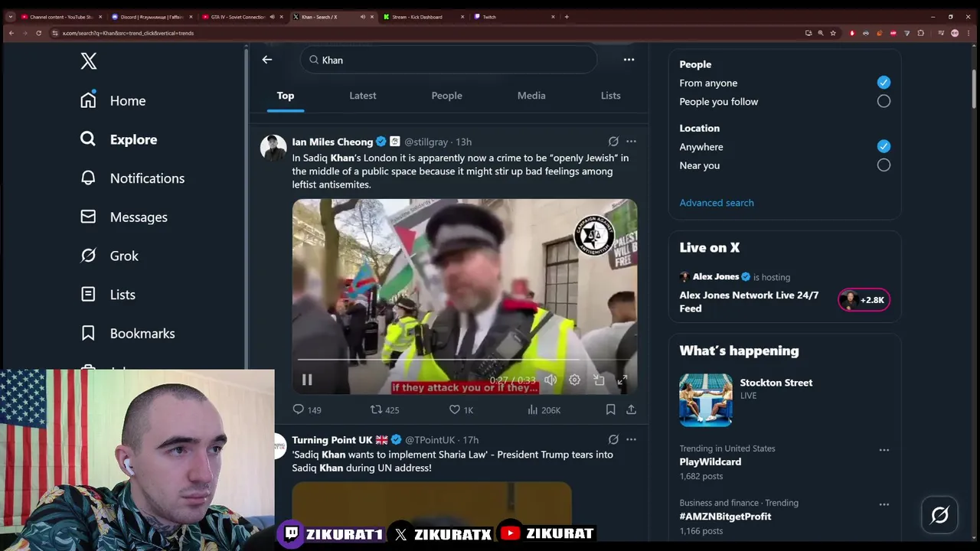Open Alex Jones Network Live 24/7 Feed
Viewport: 980px width, 551px height.
tap(749, 302)
